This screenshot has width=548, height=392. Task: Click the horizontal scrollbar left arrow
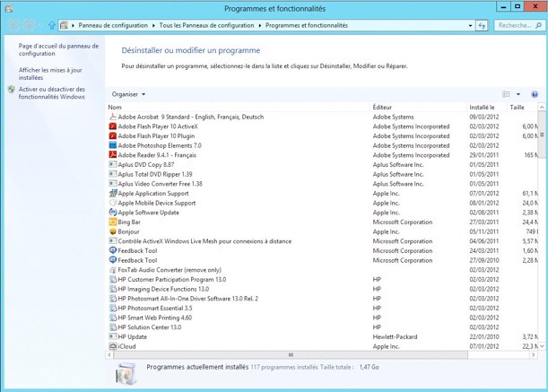109,355
